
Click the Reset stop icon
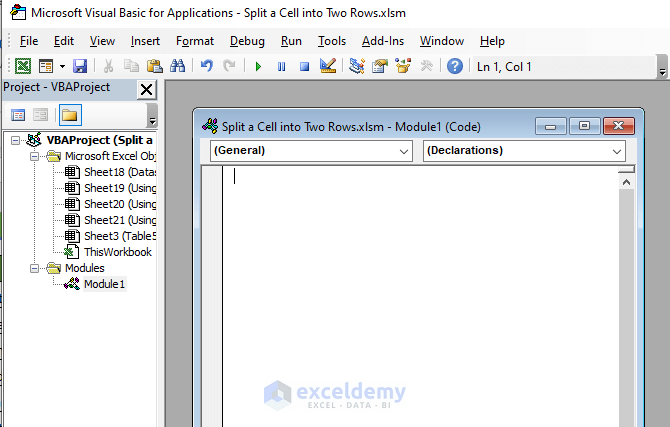tap(304, 67)
